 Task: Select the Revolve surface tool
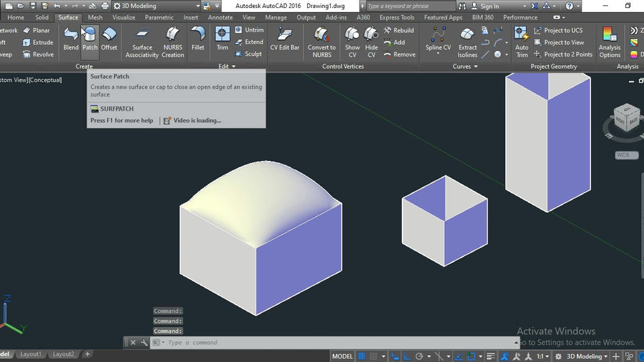(x=38, y=54)
